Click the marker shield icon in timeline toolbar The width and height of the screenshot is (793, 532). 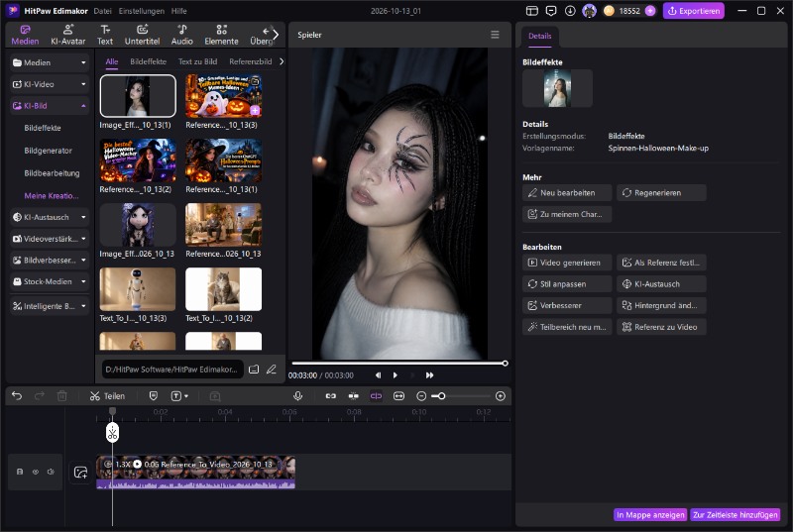154,395
